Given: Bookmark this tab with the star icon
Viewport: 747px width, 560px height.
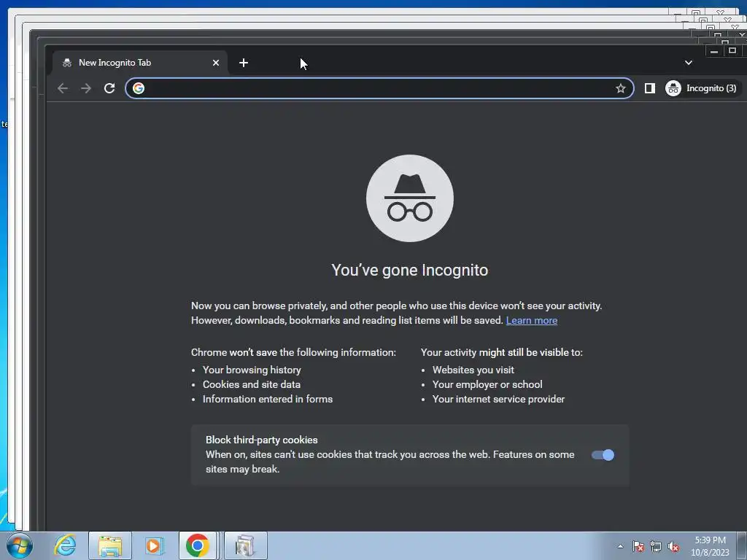Looking at the screenshot, I should point(620,88).
